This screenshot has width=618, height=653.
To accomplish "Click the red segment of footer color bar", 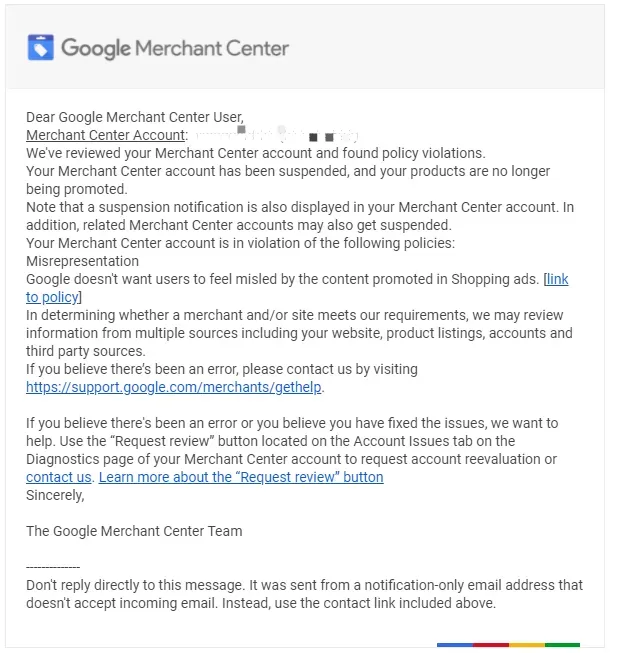I will point(491,645).
